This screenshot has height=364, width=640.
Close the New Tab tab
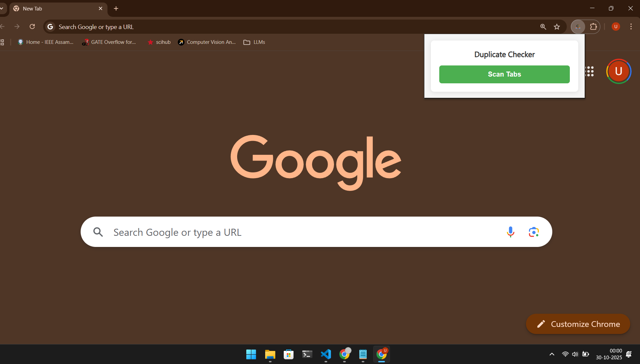(101, 8)
